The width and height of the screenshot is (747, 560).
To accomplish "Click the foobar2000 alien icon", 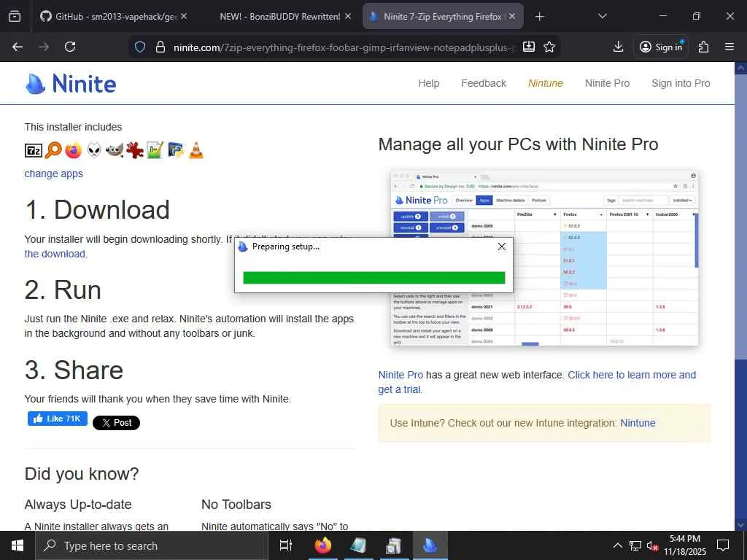I will tap(94, 150).
